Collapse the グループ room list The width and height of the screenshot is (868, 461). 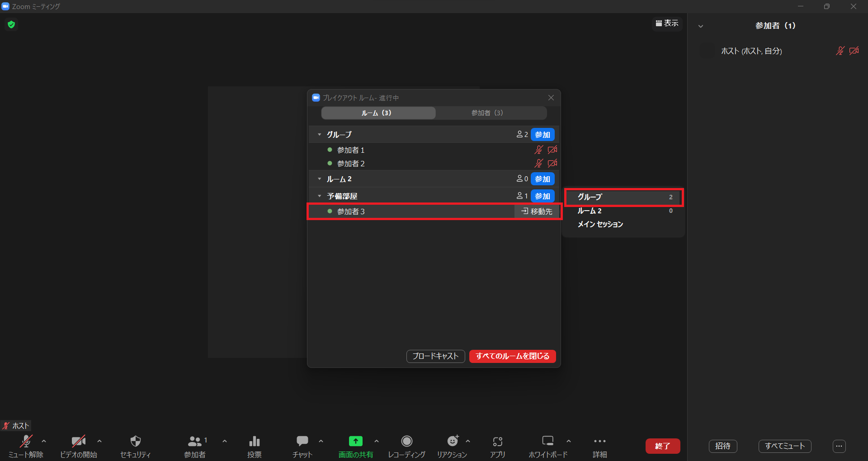320,135
